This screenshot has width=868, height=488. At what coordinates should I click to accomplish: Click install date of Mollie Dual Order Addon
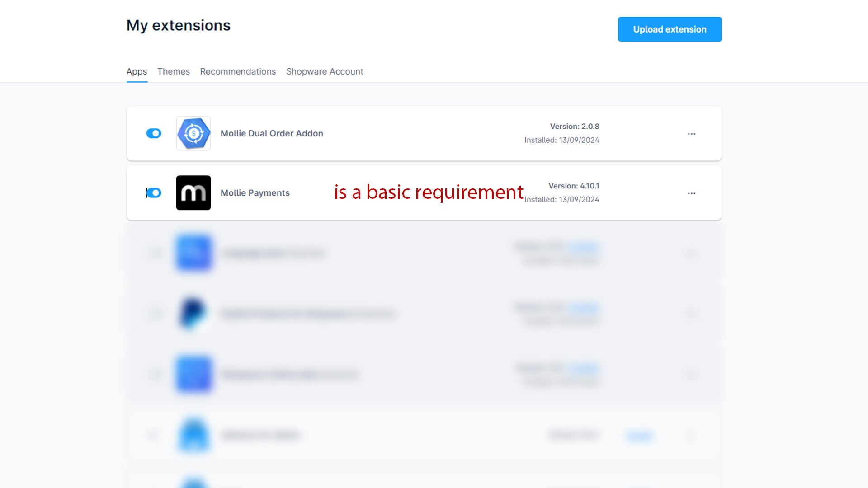(x=561, y=140)
